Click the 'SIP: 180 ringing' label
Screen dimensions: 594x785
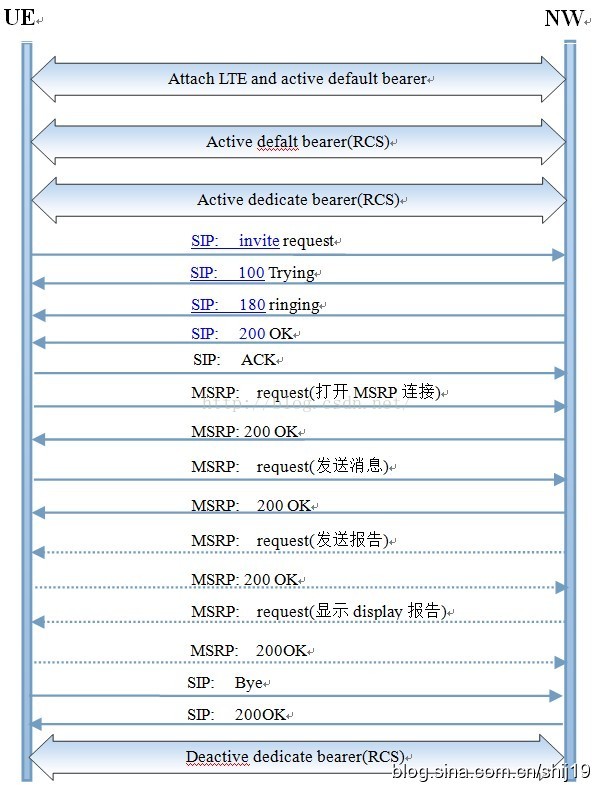coord(255,305)
